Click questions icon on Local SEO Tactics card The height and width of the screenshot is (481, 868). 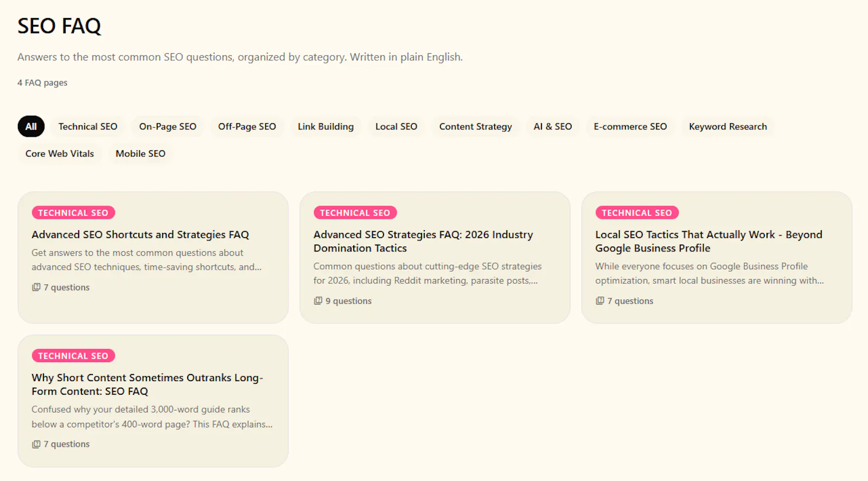click(x=599, y=301)
